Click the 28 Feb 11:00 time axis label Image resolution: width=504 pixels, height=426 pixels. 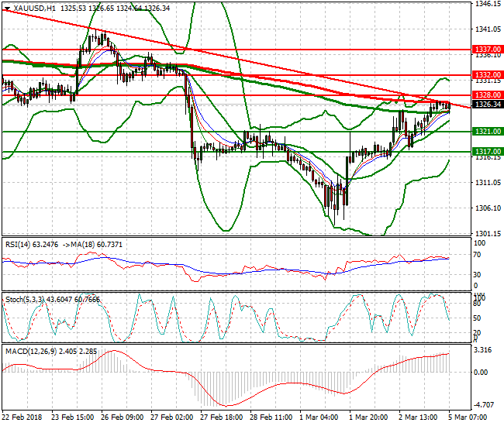pyautogui.click(x=271, y=417)
